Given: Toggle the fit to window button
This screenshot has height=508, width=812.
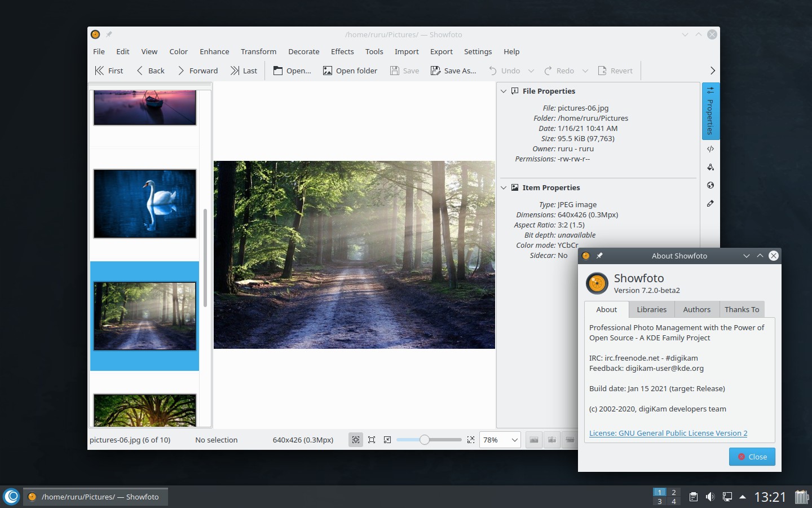Looking at the screenshot, I should (356, 440).
